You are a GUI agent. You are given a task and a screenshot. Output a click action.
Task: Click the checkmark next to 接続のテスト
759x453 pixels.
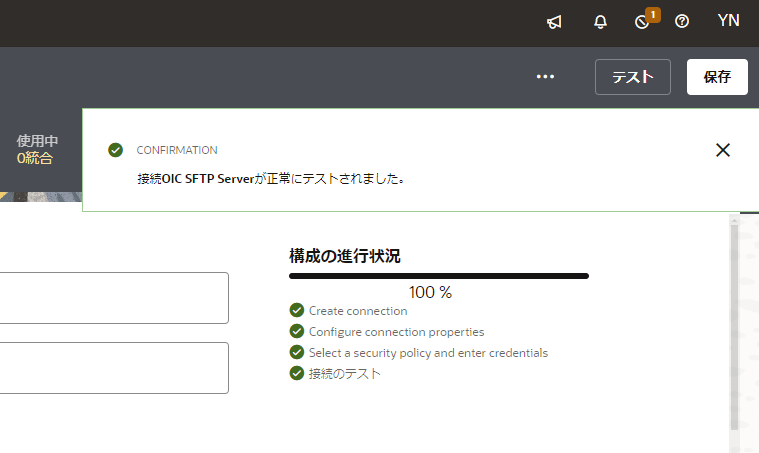click(x=296, y=373)
